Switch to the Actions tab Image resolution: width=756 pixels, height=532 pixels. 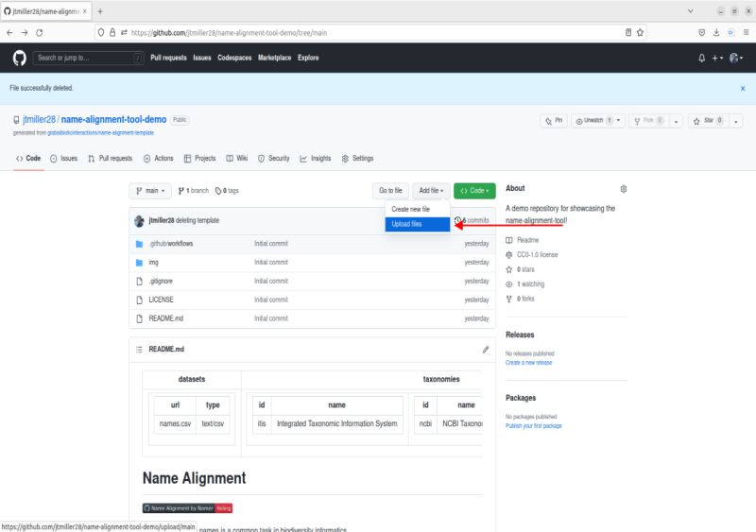point(158,158)
